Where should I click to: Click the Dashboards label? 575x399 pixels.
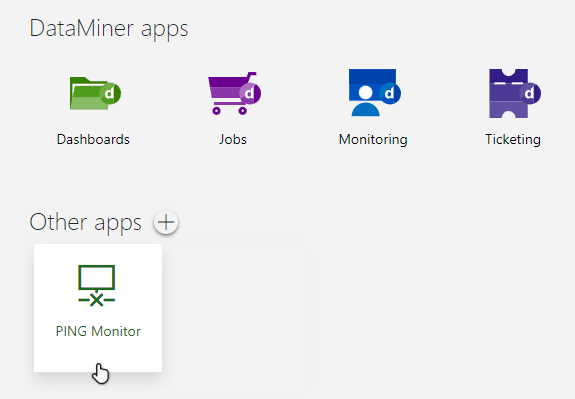tap(93, 139)
